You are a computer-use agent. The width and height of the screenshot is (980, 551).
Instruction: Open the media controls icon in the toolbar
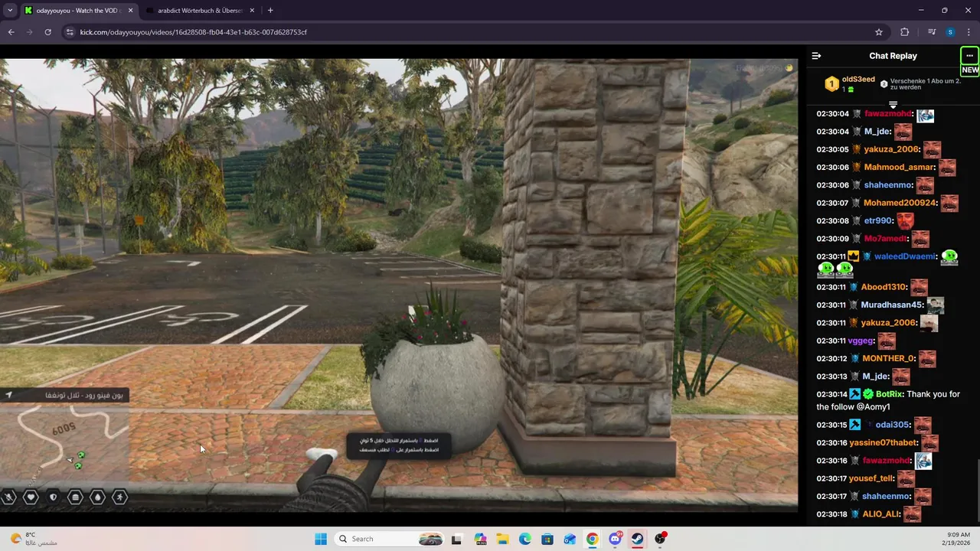tap(932, 32)
